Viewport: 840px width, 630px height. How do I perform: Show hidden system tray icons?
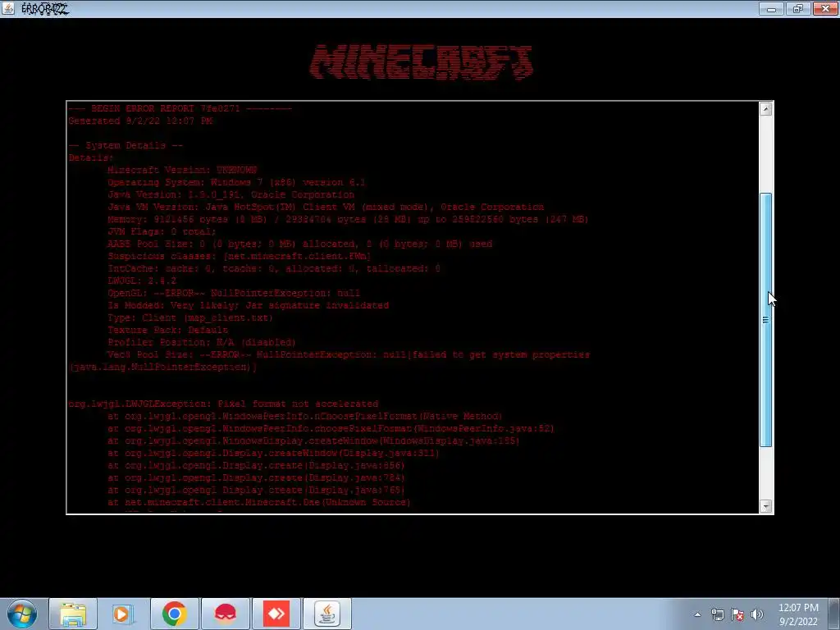(x=697, y=614)
